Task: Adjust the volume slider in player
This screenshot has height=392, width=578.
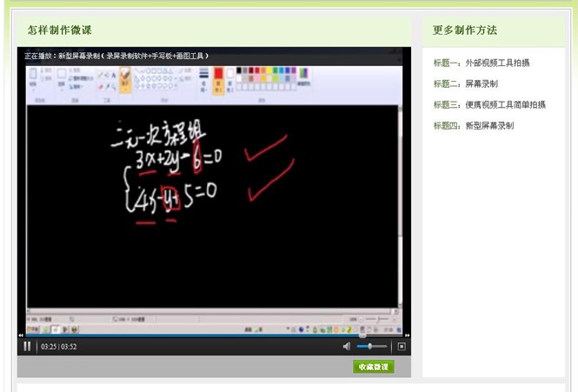Action: coord(371,346)
